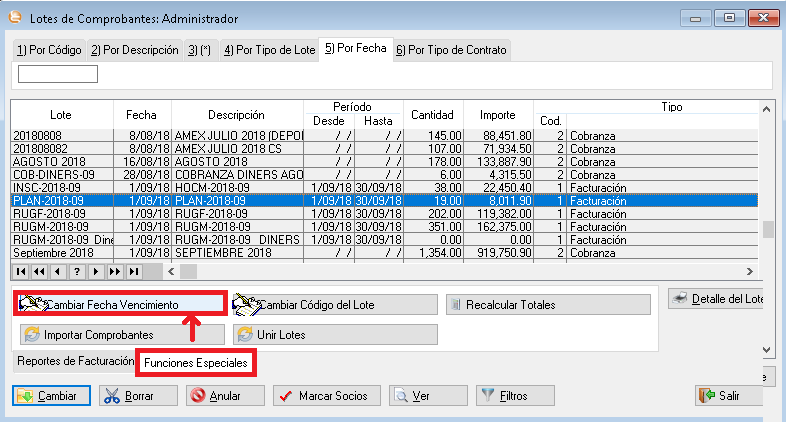Open the Reportes de Facturación tab
The width and height of the screenshot is (786, 422).
[x=74, y=361]
